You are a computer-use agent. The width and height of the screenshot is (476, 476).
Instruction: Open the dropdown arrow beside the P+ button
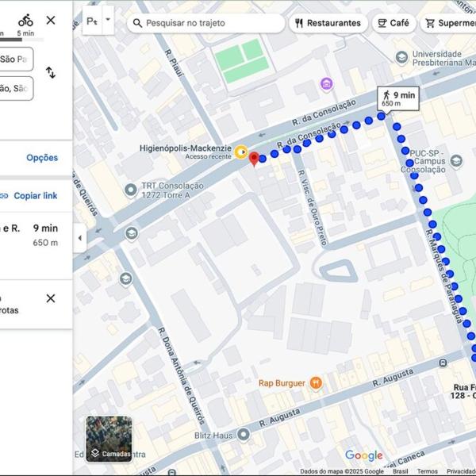108,19
